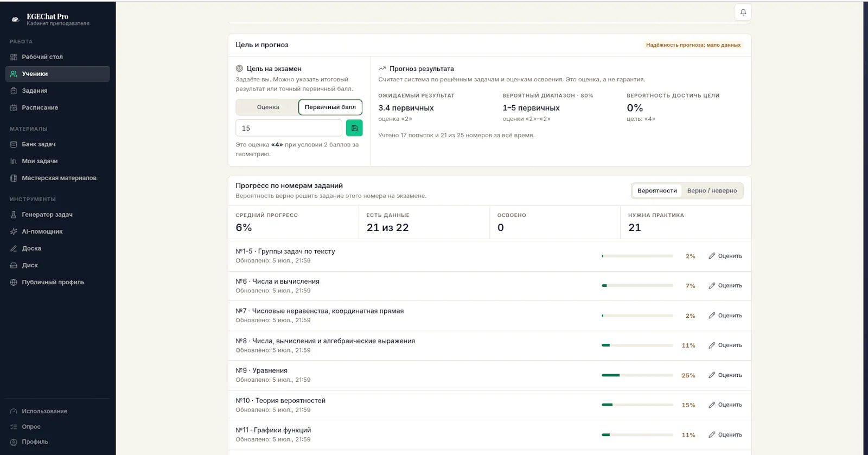868x455 pixels.
Task: Click the EGEChat Pro logo icon
Action: click(15, 20)
